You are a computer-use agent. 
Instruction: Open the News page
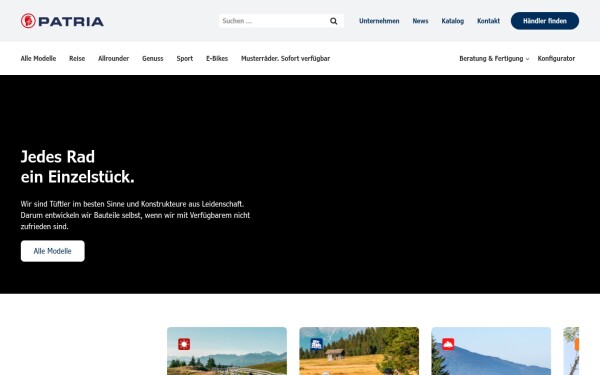[420, 21]
